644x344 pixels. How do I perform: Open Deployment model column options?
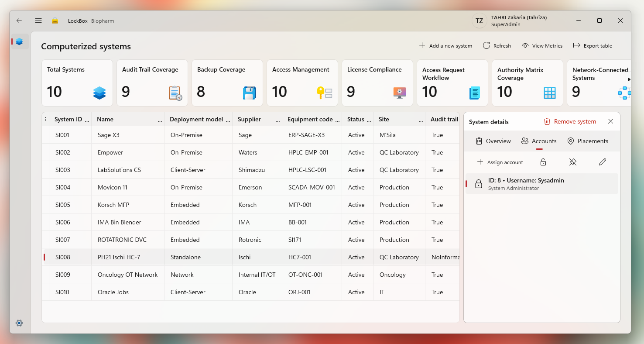point(228,120)
